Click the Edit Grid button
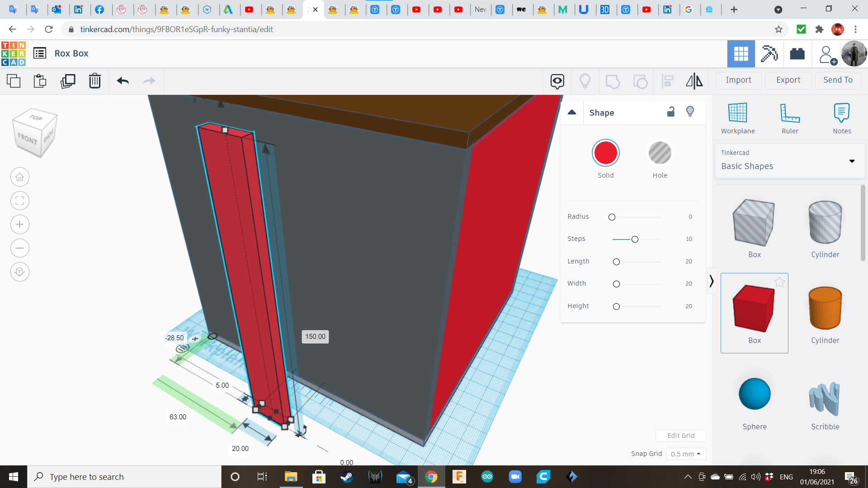 coord(680,436)
